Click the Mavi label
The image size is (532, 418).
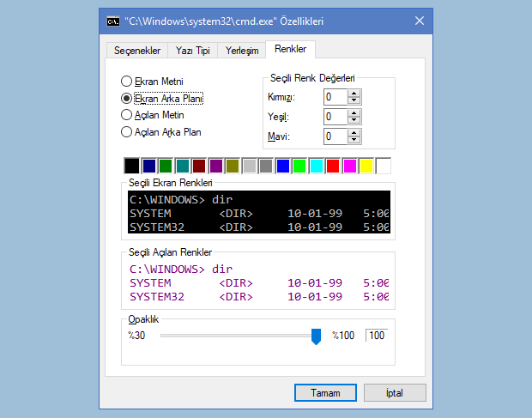[279, 136]
